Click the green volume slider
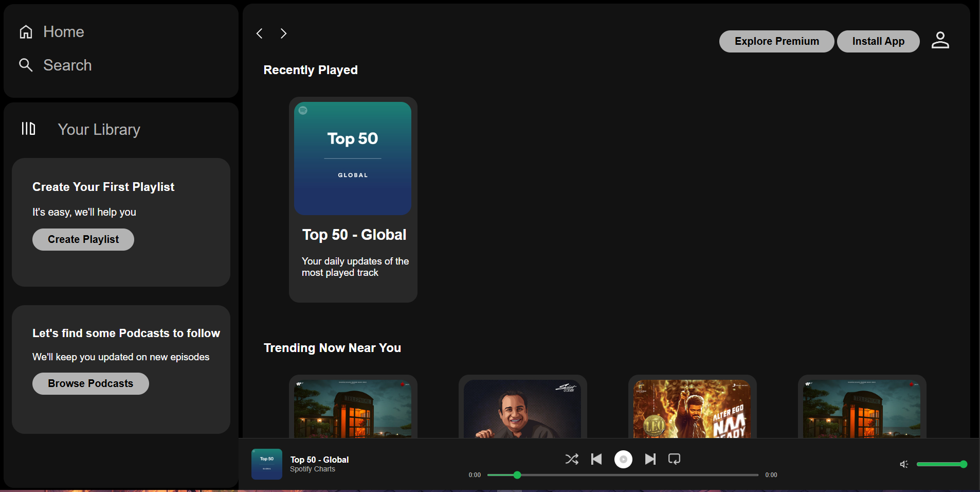 (941, 464)
